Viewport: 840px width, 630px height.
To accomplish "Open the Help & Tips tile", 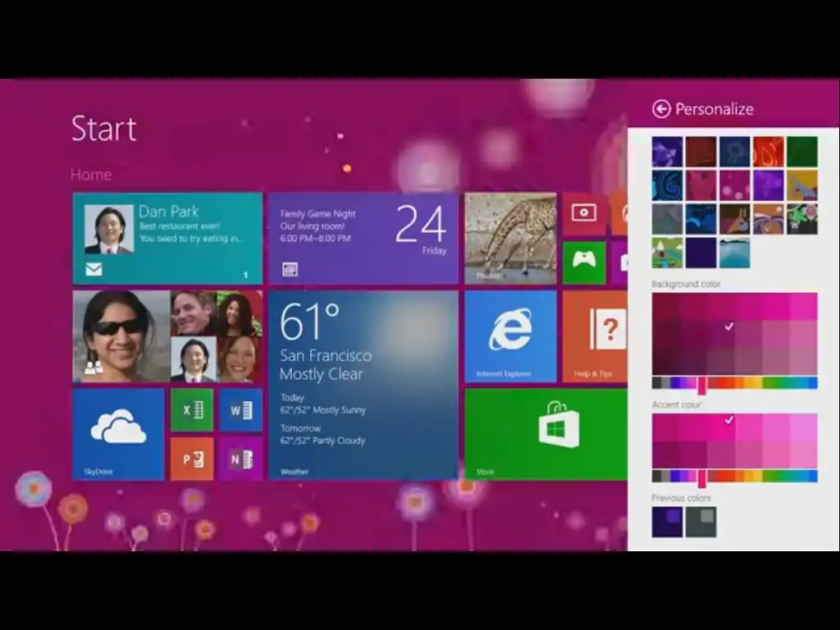I will tap(596, 336).
